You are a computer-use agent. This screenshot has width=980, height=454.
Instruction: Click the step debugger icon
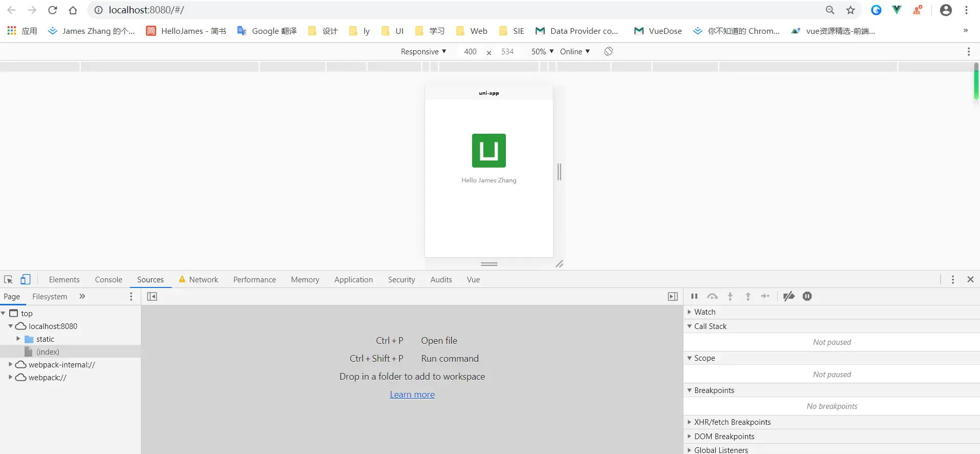pyautogui.click(x=765, y=296)
